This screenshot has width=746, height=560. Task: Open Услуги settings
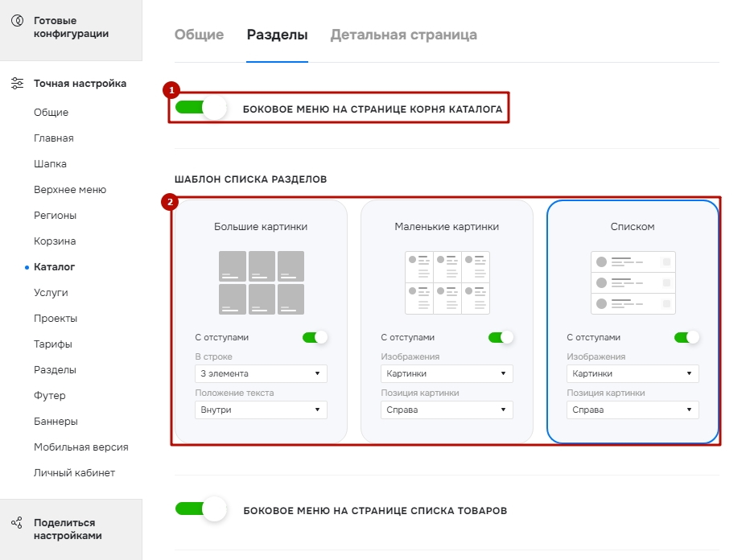coord(51,293)
